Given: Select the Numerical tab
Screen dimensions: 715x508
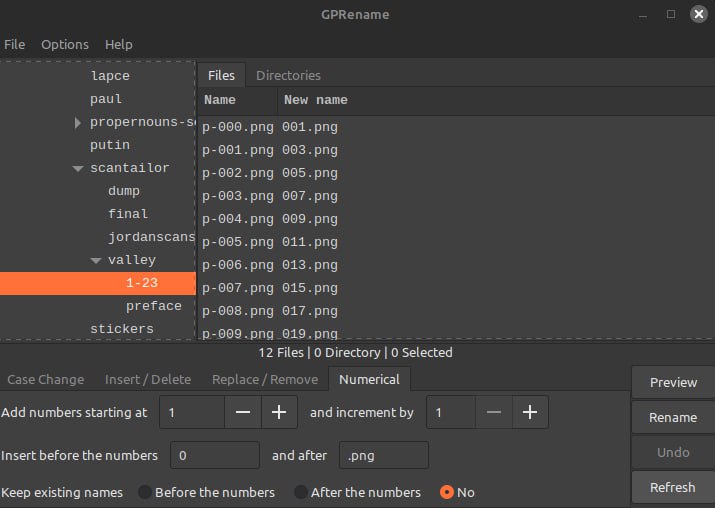Looking at the screenshot, I should [x=369, y=379].
